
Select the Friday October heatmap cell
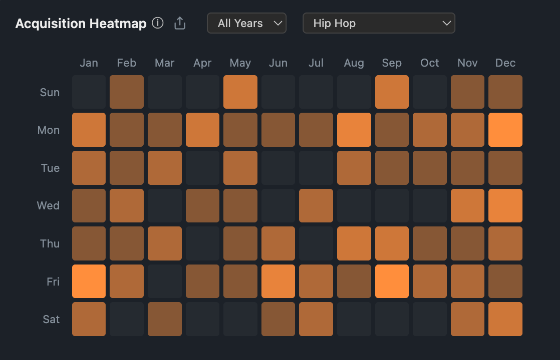point(430,281)
